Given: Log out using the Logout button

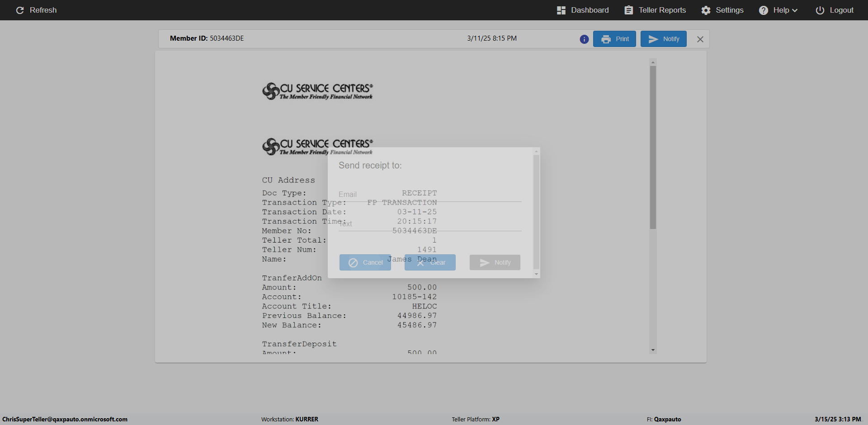Looking at the screenshot, I should click(x=835, y=10).
